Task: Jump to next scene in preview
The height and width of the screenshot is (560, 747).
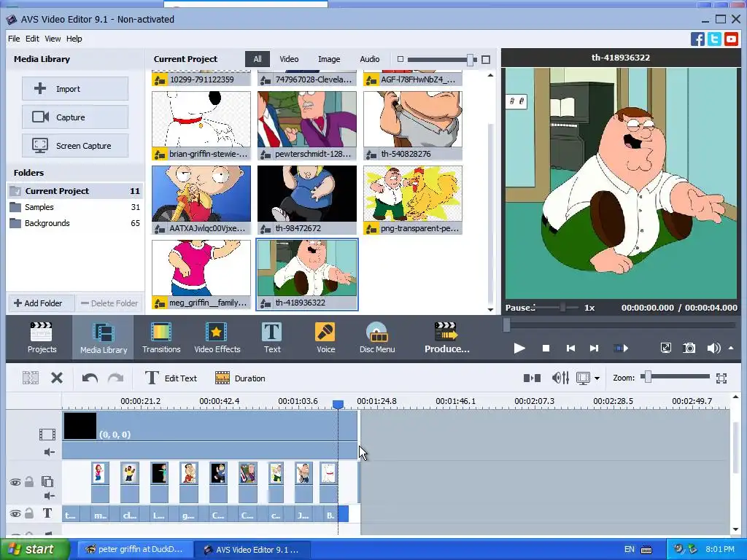Action: [620, 349]
